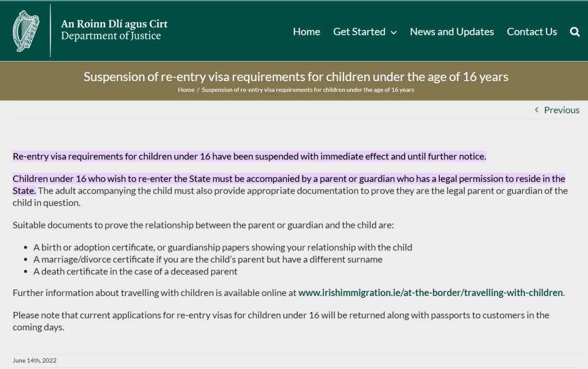Click the June 14th, 2022 date
The width and height of the screenshot is (588, 369).
(34, 360)
